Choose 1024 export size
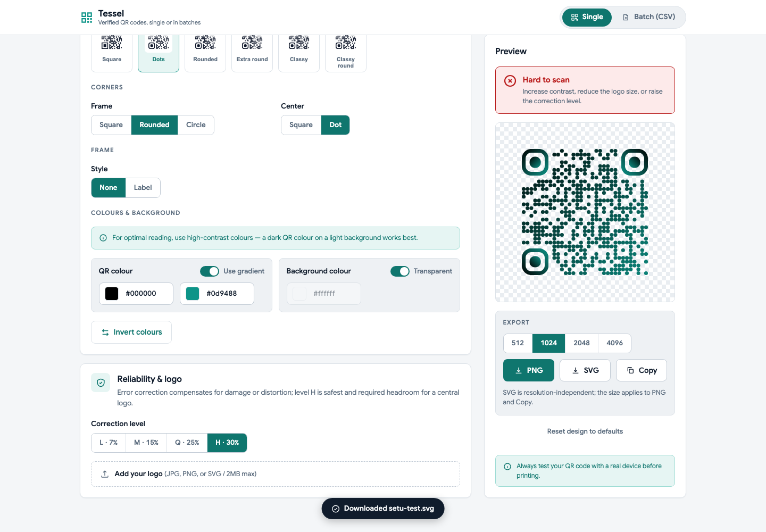Viewport: 766px width, 532px height. click(x=549, y=343)
